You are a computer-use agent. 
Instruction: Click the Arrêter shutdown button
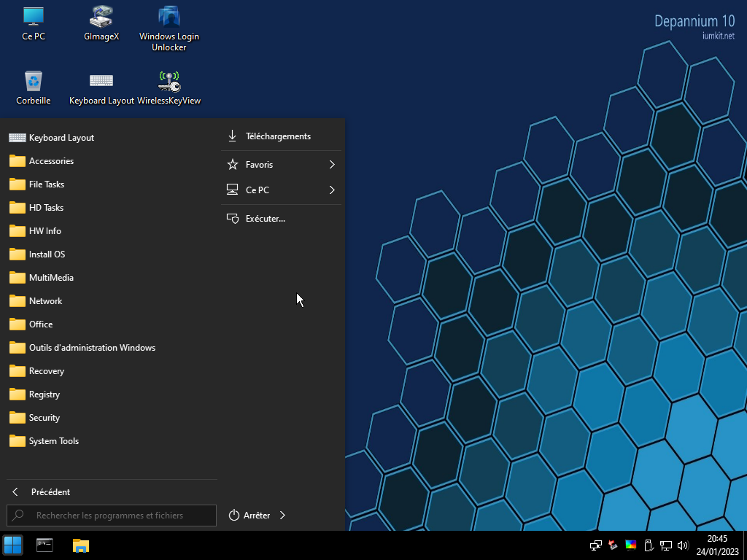click(x=249, y=516)
